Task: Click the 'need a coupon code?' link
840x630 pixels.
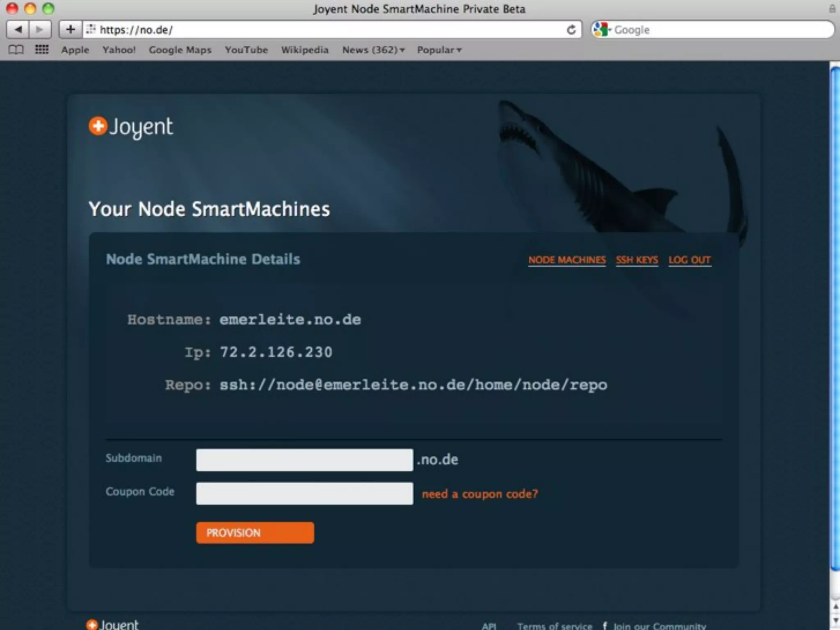Action: tap(479, 494)
